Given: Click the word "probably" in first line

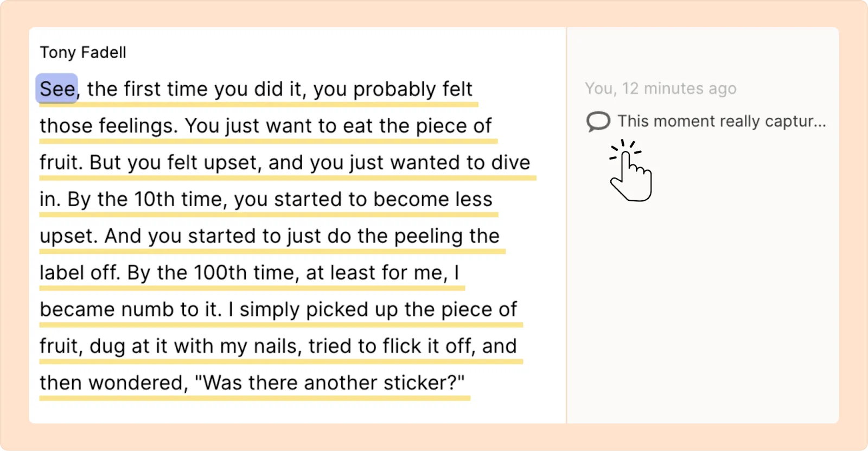Looking at the screenshot, I should click(394, 89).
